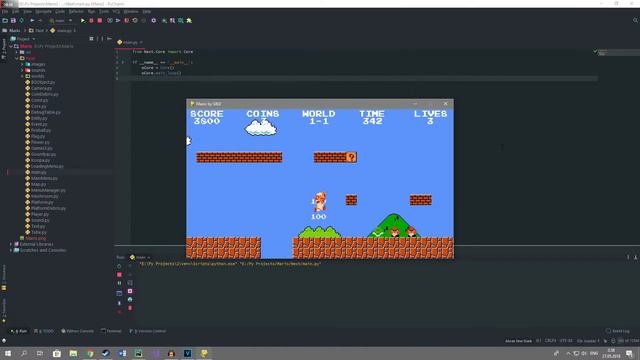640x360 pixels.
Task: Open File Explorer from the taskbar
Action: click(x=73, y=353)
